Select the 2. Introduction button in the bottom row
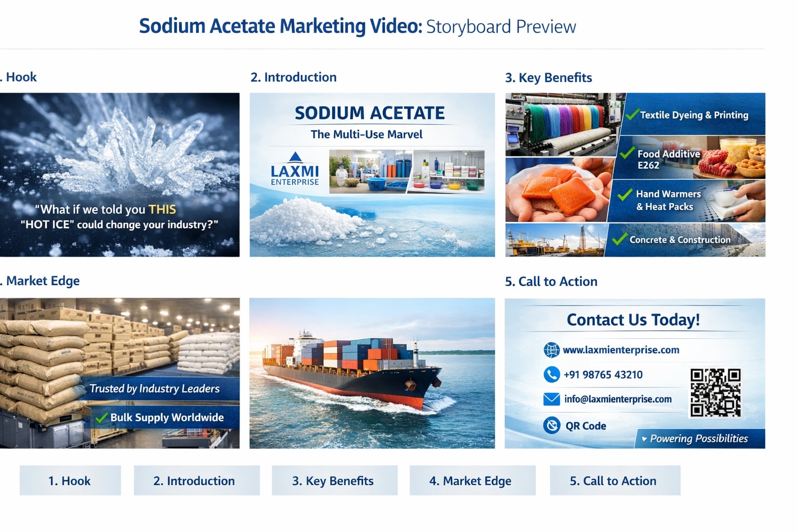 (196, 481)
